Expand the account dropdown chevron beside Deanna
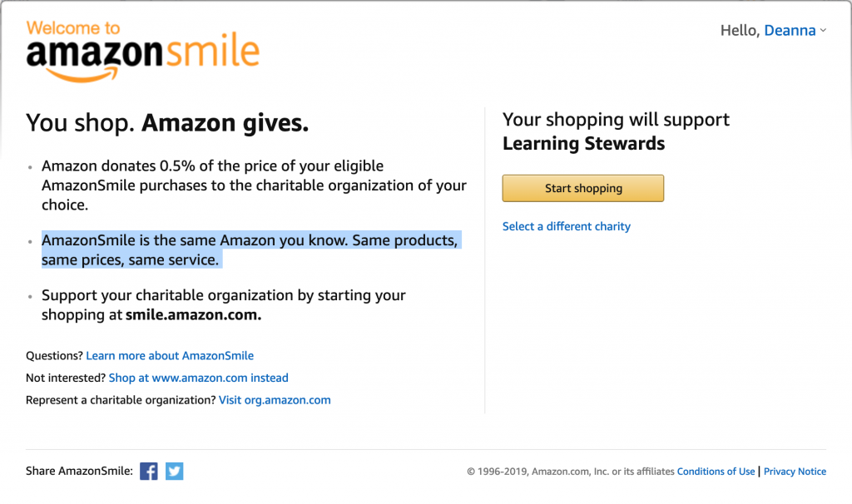Image resolution: width=852 pixels, height=504 pixels. [823, 31]
